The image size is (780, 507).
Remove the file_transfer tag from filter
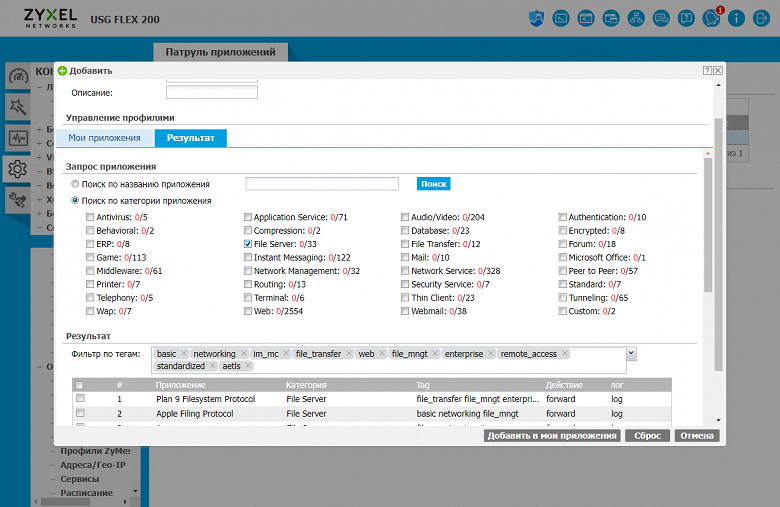349,353
